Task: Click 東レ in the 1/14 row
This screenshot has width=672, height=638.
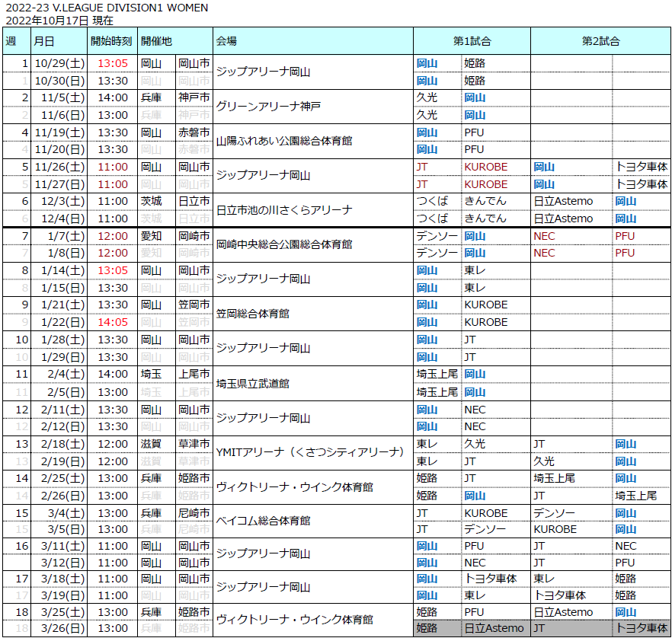Action: tap(475, 270)
